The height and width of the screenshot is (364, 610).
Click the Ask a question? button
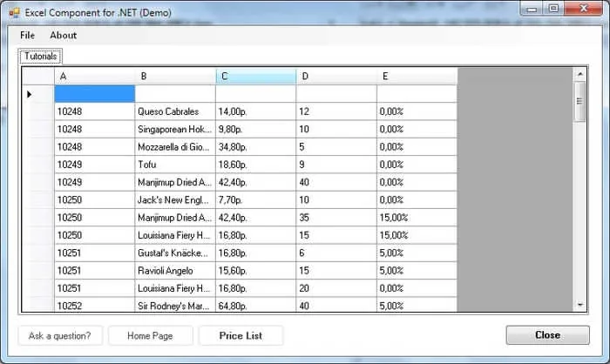[60, 335]
